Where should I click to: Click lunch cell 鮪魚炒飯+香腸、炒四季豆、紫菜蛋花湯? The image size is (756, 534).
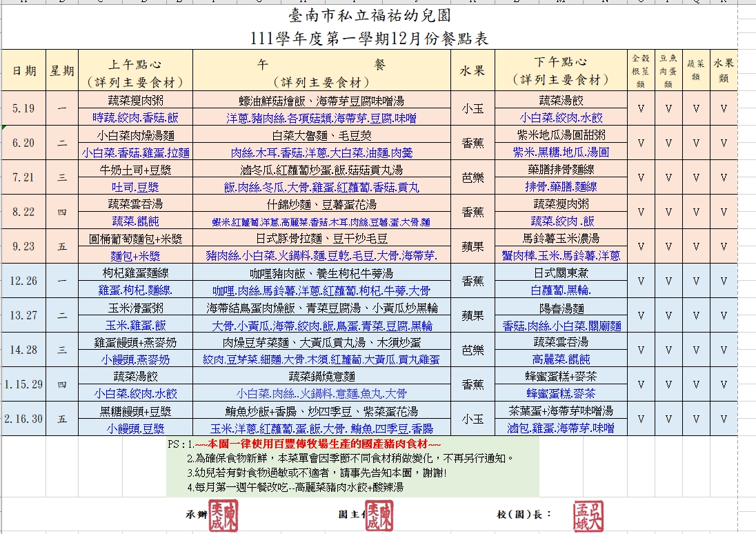tap(321, 411)
